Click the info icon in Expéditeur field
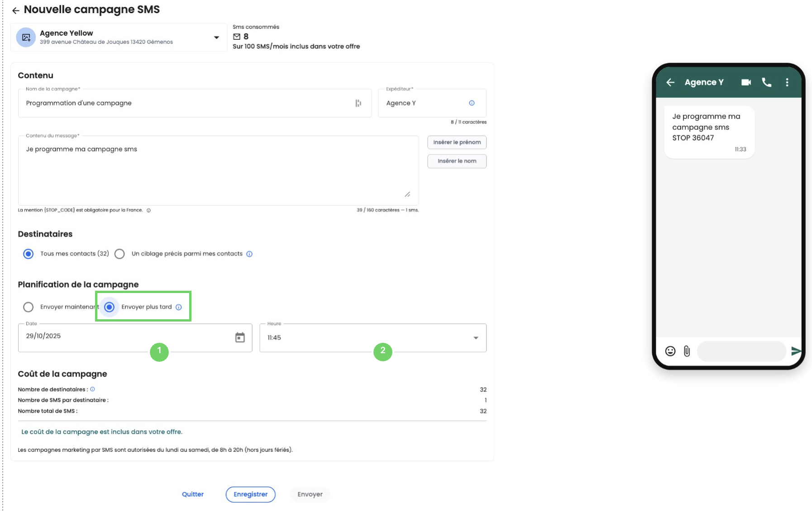This screenshot has height=511, width=812. [472, 103]
